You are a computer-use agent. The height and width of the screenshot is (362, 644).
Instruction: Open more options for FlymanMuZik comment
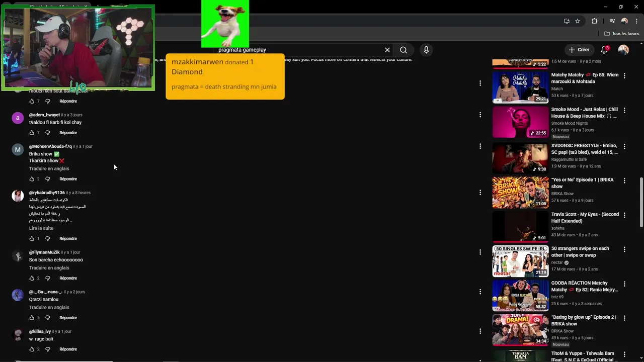pos(480,252)
